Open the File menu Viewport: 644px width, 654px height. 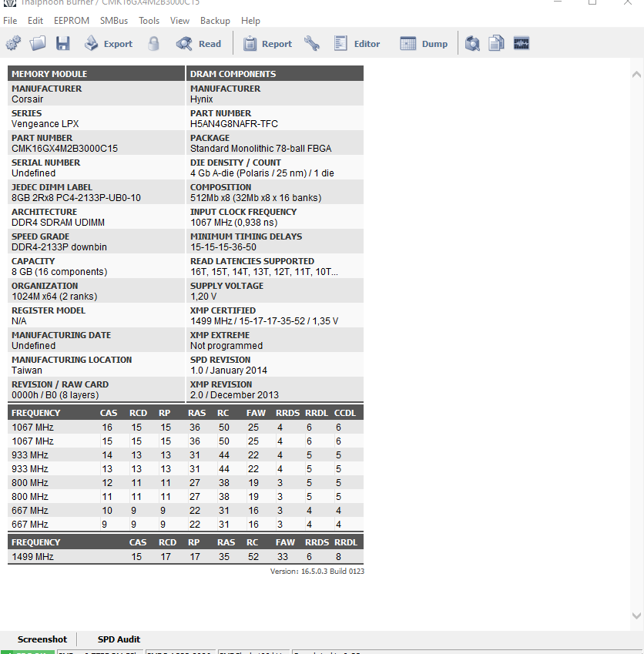coord(10,21)
